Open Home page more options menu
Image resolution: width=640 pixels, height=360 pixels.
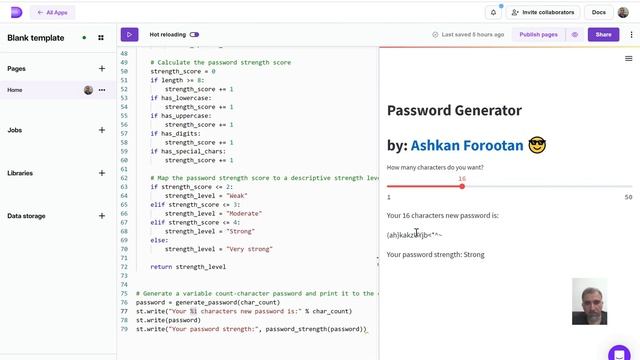tap(102, 90)
